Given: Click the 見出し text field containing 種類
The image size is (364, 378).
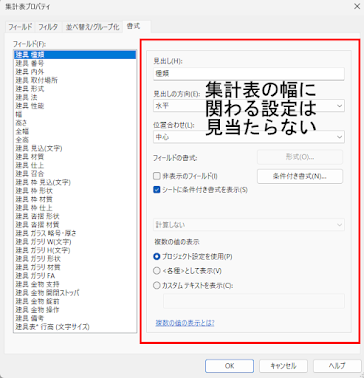Looking at the screenshot, I should pyautogui.click(x=249, y=74).
